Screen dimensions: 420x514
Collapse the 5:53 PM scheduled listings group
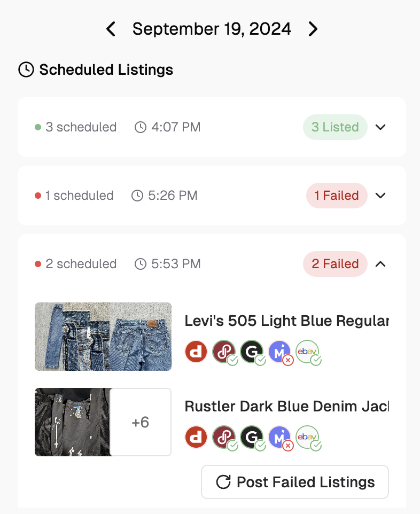coord(380,264)
